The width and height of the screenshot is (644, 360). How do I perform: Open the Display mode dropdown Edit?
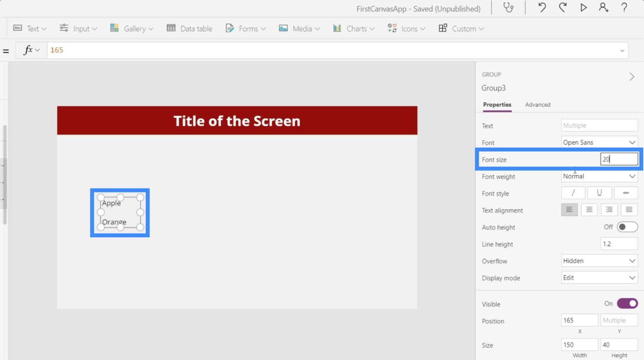click(600, 277)
